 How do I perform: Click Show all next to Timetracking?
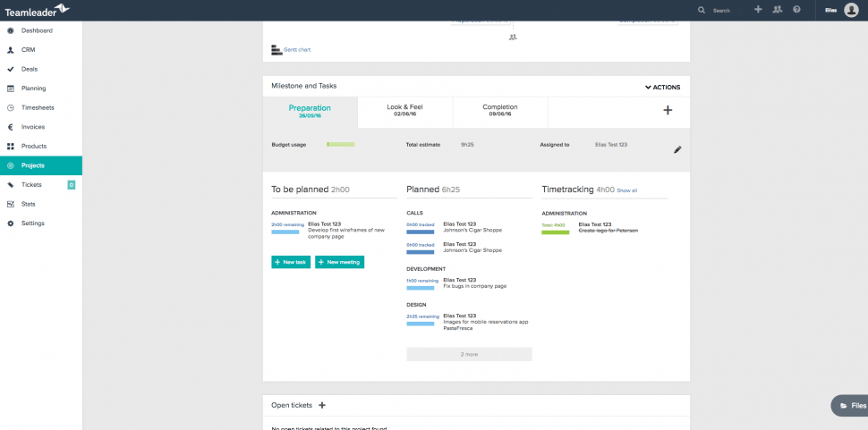[x=627, y=190]
